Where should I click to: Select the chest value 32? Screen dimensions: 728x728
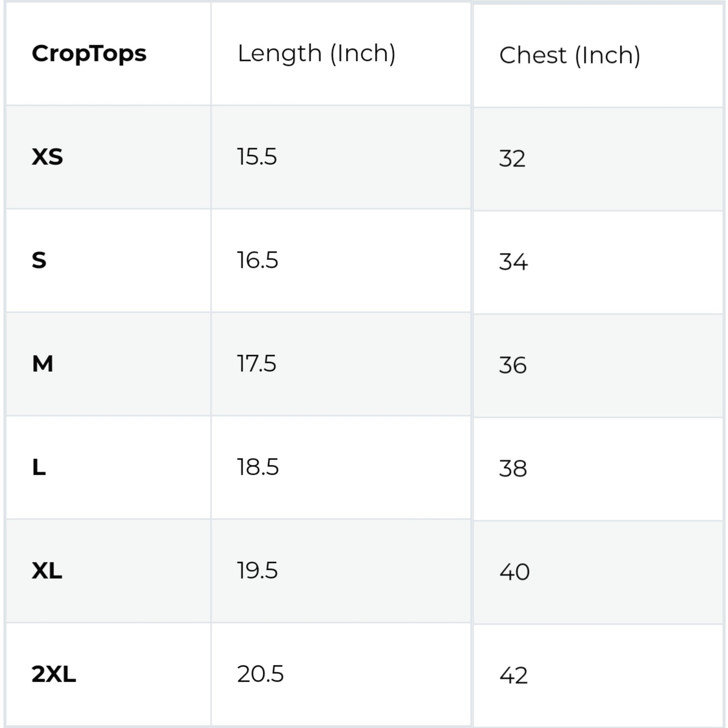coord(512,159)
